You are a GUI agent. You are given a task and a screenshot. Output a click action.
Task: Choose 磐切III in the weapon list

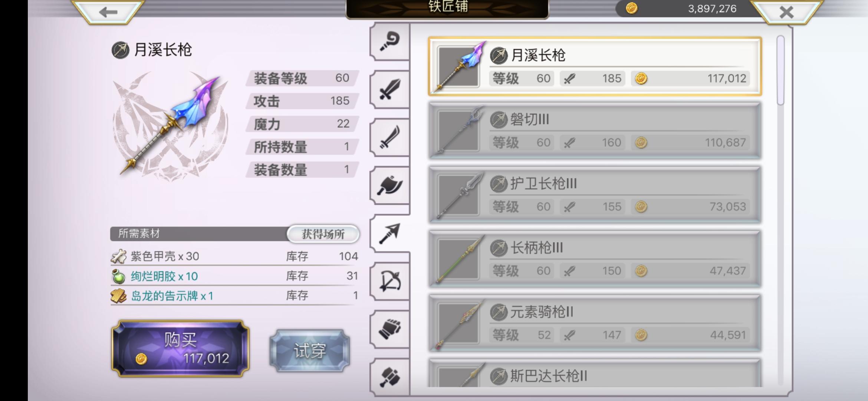click(595, 131)
